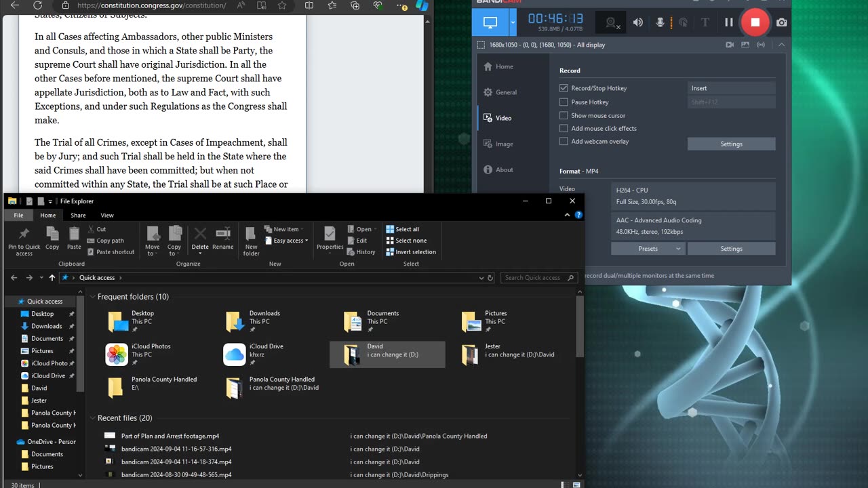The height and width of the screenshot is (488, 868).
Task: Click the mouse effects icon in Bandicam toolbar
Action: coord(683,22)
